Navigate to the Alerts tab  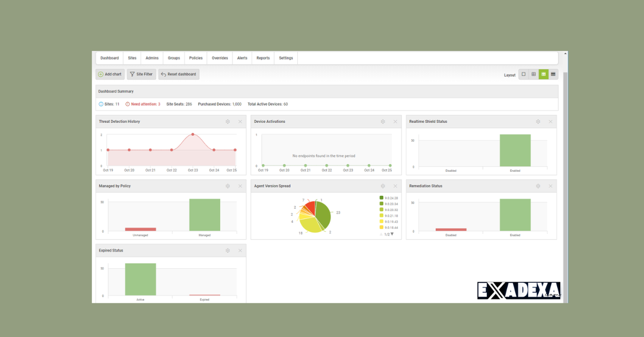pyautogui.click(x=242, y=58)
